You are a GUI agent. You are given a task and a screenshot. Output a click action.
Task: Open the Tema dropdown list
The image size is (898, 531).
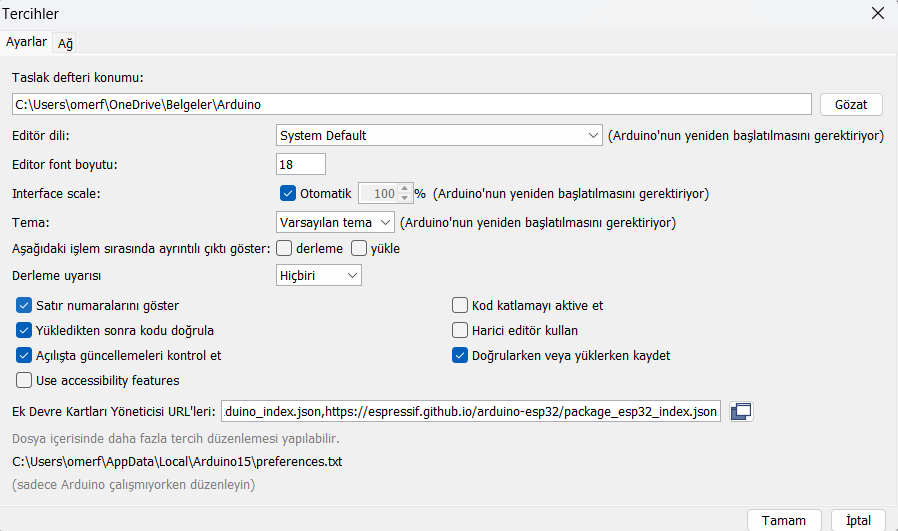(x=335, y=222)
